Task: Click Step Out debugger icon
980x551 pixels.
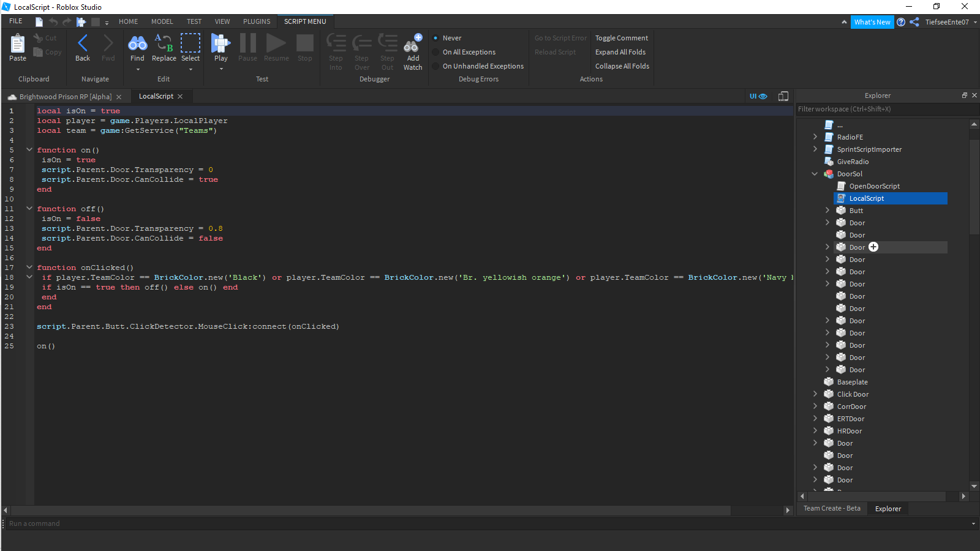Action: (x=388, y=43)
